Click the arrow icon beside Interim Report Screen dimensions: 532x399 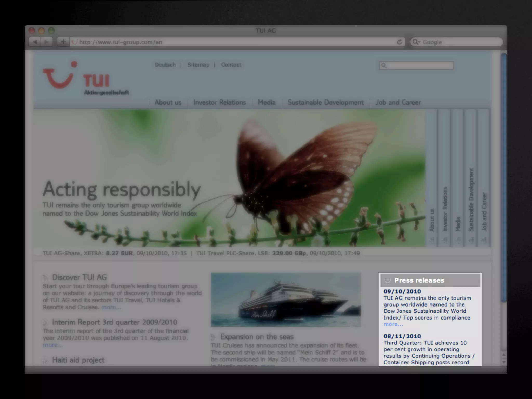(x=45, y=323)
